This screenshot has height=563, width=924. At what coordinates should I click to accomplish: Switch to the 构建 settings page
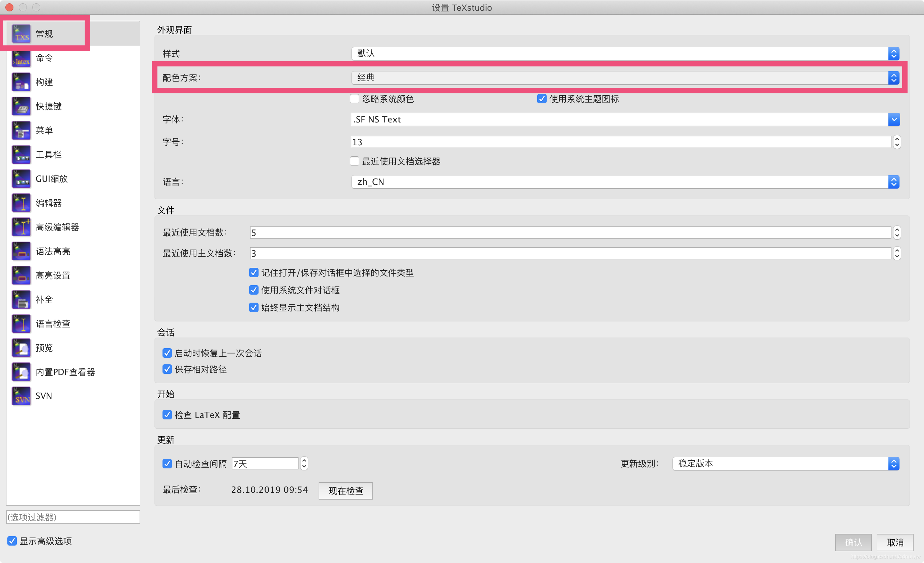44,82
